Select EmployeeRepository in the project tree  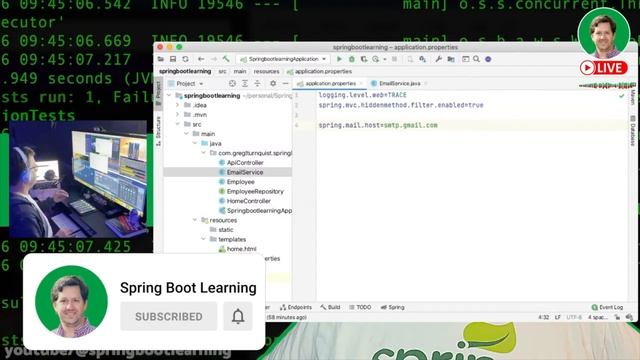pos(255,191)
